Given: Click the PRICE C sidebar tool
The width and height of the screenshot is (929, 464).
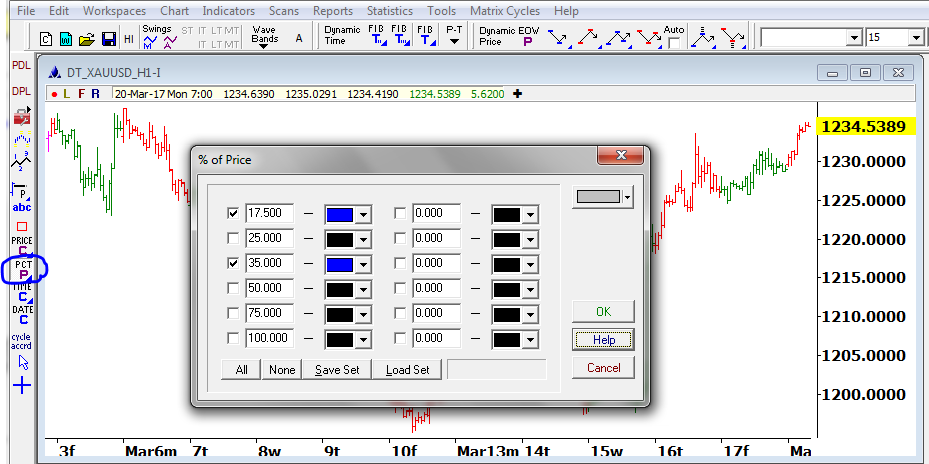Looking at the screenshot, I should (x=22, y=246).
